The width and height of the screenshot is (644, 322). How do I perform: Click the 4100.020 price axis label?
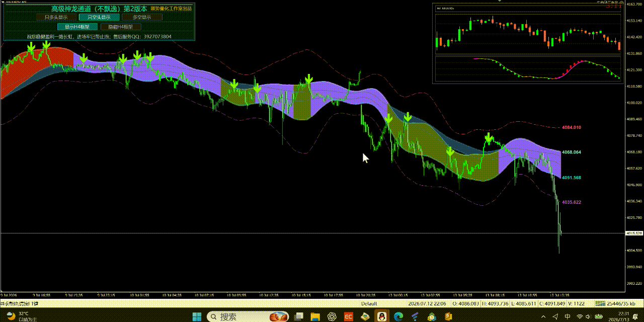(x=634, y=103)
